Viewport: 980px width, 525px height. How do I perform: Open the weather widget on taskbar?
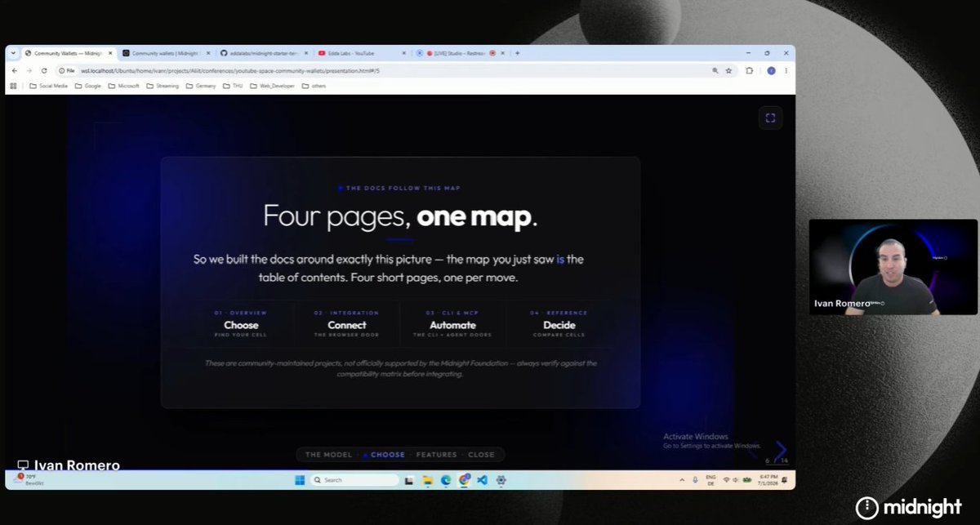coord(30,479)
